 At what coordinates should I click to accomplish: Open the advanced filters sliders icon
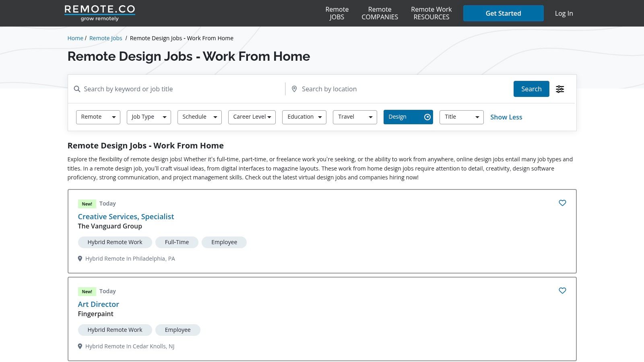(x=560, y=89)
